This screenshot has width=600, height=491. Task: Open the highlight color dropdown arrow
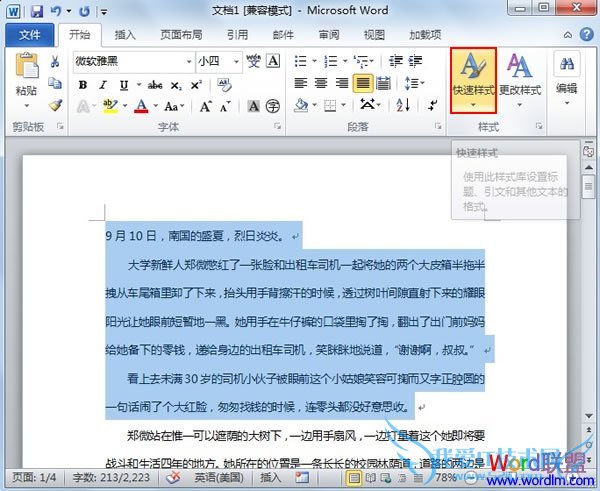coord(125,106)
